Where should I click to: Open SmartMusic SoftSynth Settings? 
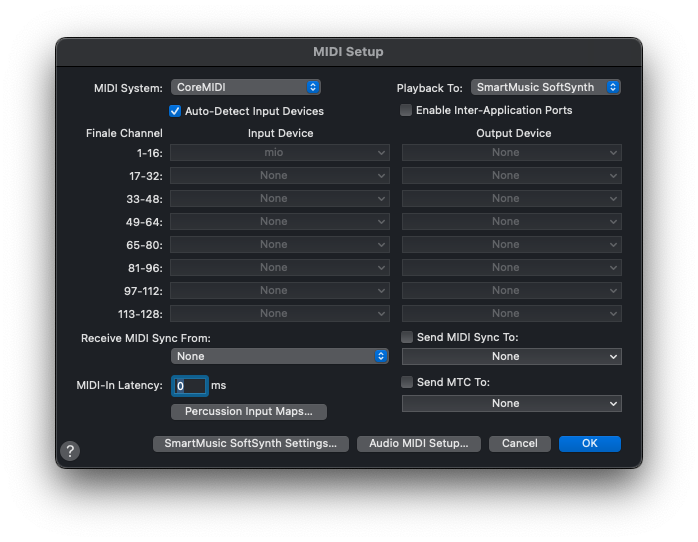pos(251,443)
